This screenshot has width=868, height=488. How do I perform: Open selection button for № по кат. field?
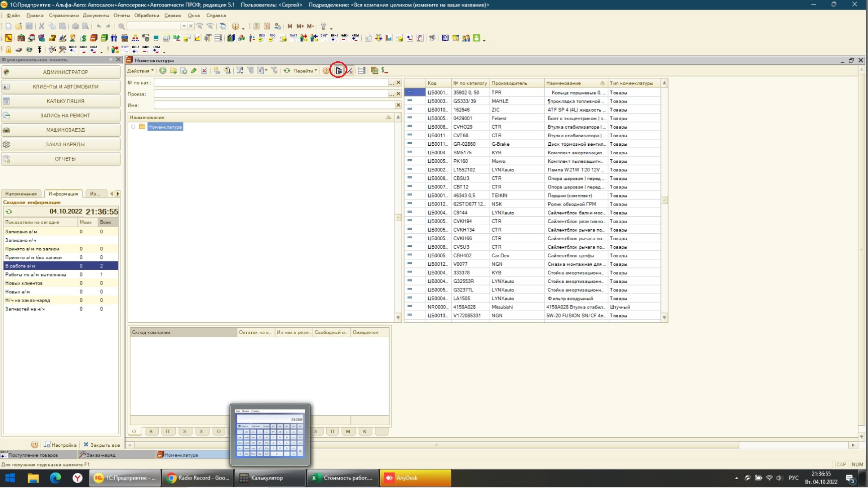tap(392, 82)
